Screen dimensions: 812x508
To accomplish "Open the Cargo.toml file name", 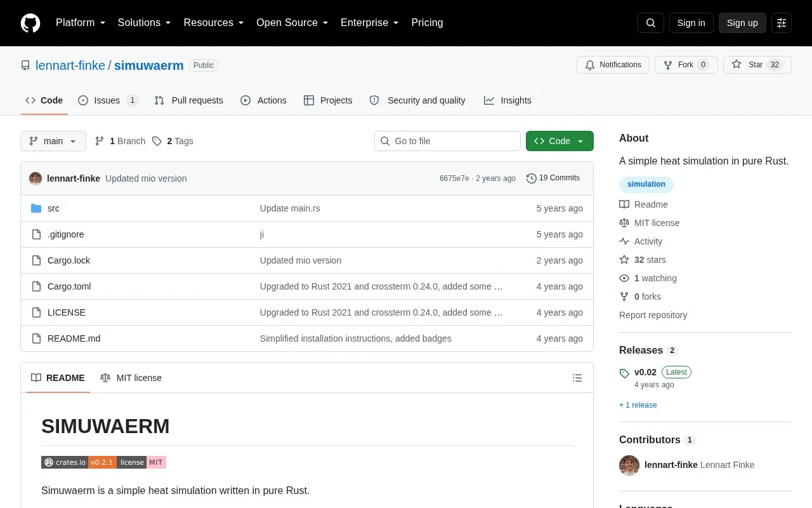I will (69, 286).
